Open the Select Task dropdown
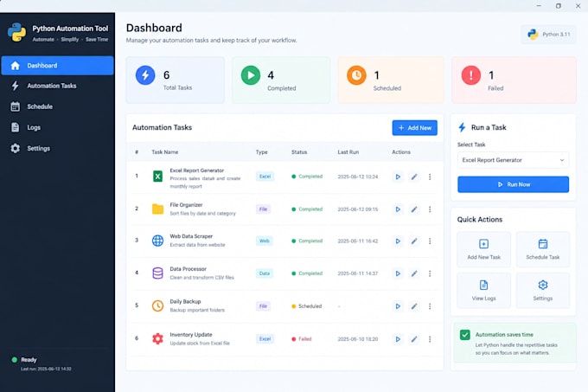The height and width of the screenshot is (392, 588). (513, 160)
